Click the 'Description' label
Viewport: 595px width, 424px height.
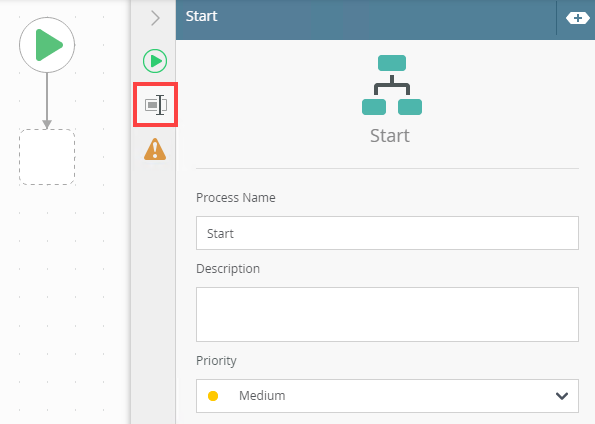click(x=228, y=269)
